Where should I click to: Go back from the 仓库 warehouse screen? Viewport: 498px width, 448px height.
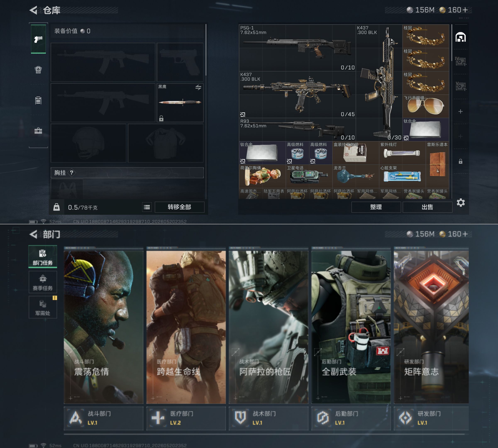[x=33, y=10]
